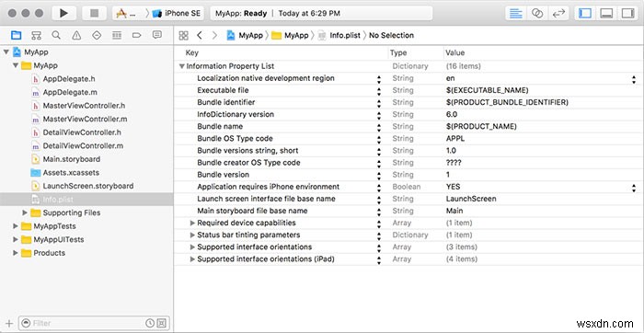
Task: Show the Standard editor
Action: pyautogui.click(x=516, y=13)
